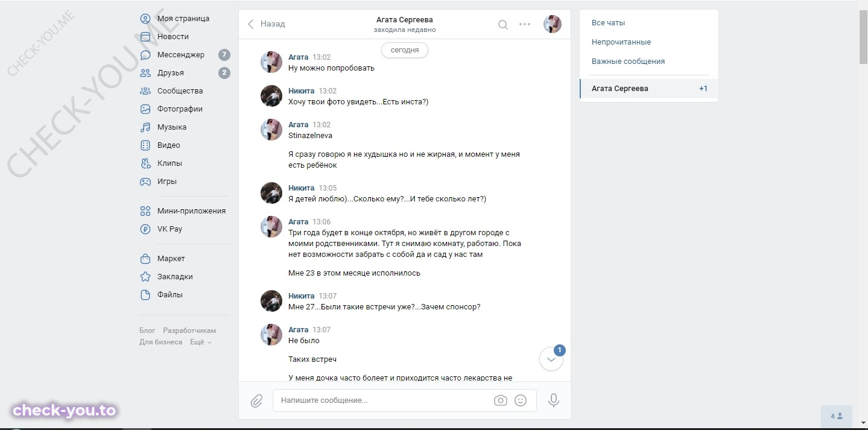Click Мессенджер unread counter 7
This screenshot has height=430, width=868.
coord(224,55)
